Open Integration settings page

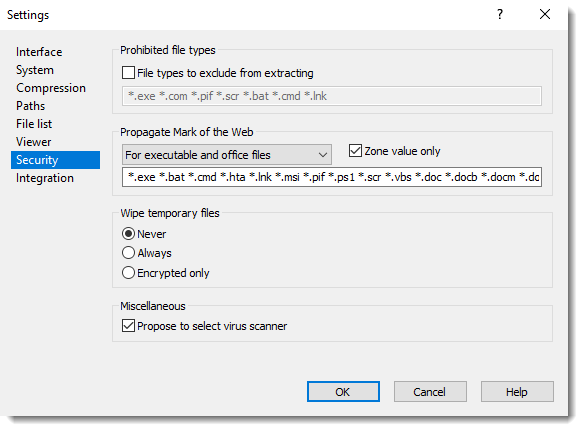click(45, 178)
